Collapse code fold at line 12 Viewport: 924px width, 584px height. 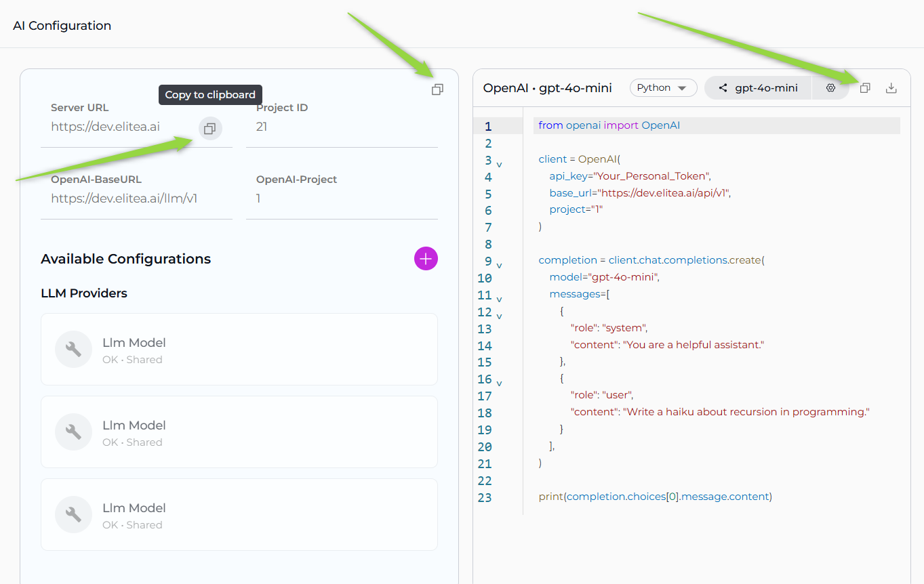(x=500, y=316)
